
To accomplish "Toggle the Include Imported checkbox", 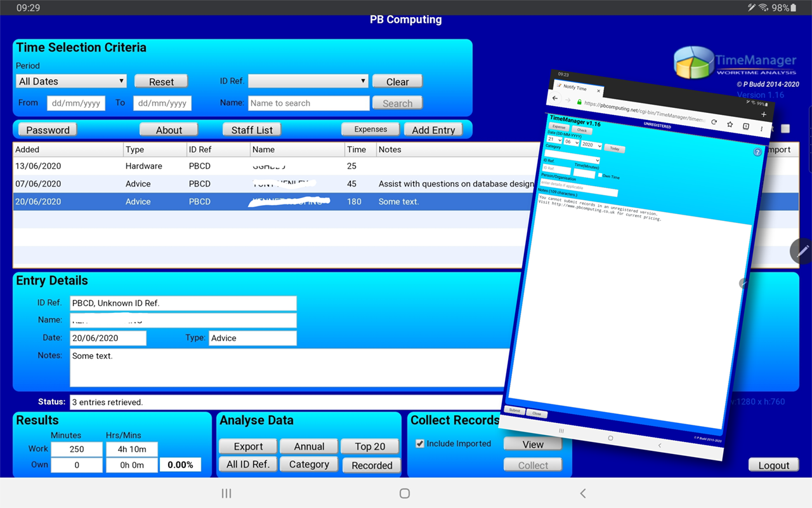I will click(x=419, y=444).
